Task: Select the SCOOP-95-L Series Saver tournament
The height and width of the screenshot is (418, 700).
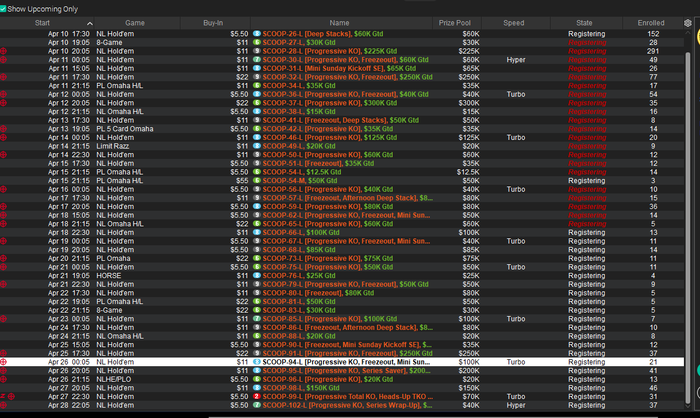Action: [x=342, y=371]
